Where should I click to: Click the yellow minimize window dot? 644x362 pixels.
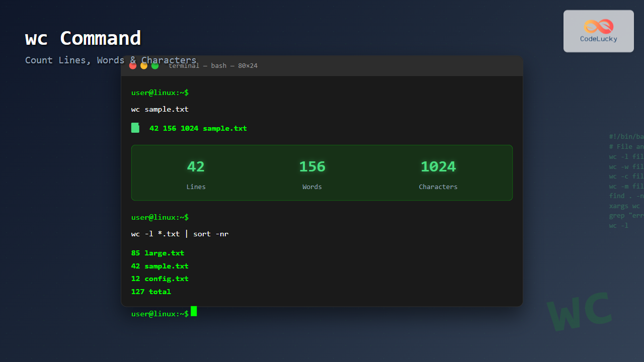coord(144,66)
